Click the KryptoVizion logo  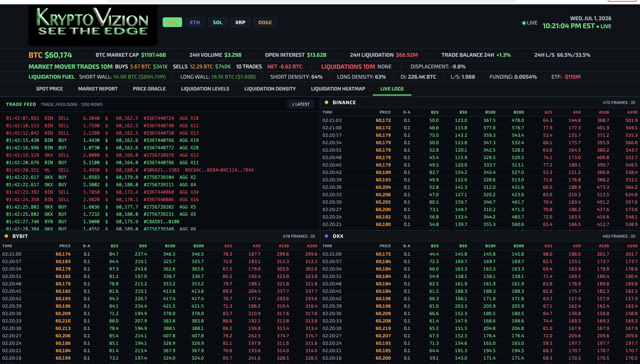click(x=93, y=25)
